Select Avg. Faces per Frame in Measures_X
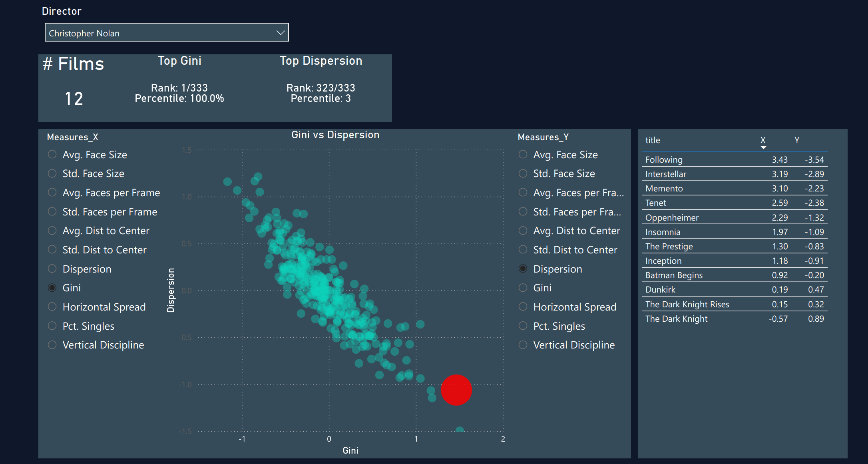The height and width of the screenshot is (464, 868). (x=52, y=193)
